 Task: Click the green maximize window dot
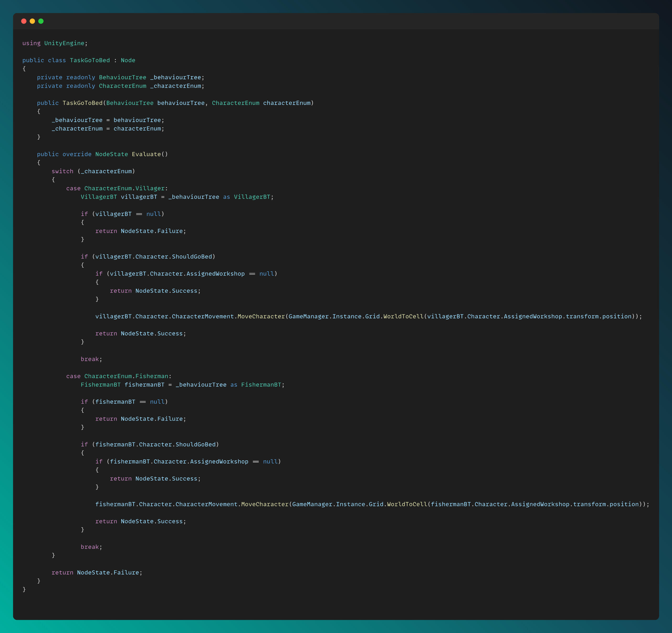pos(41,21)
